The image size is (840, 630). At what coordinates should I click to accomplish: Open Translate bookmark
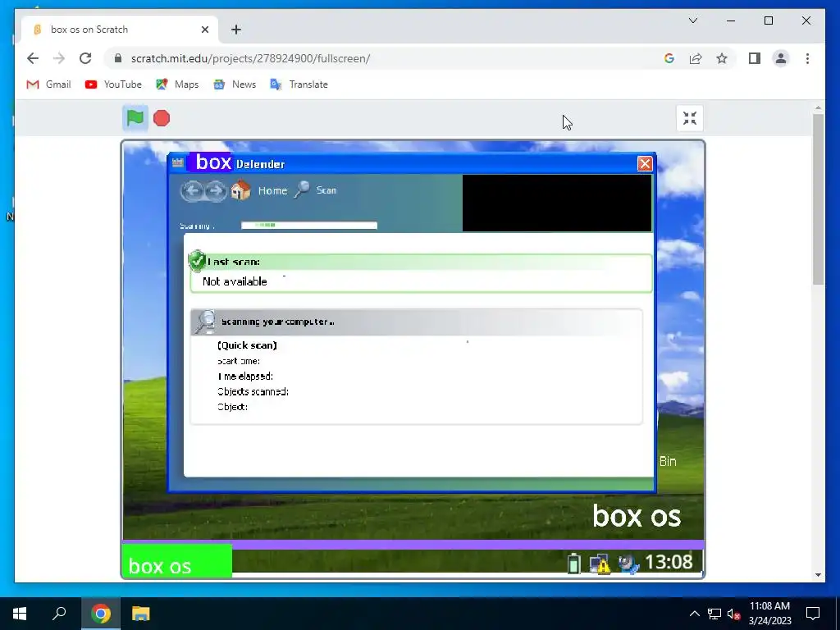click(299, 84)
